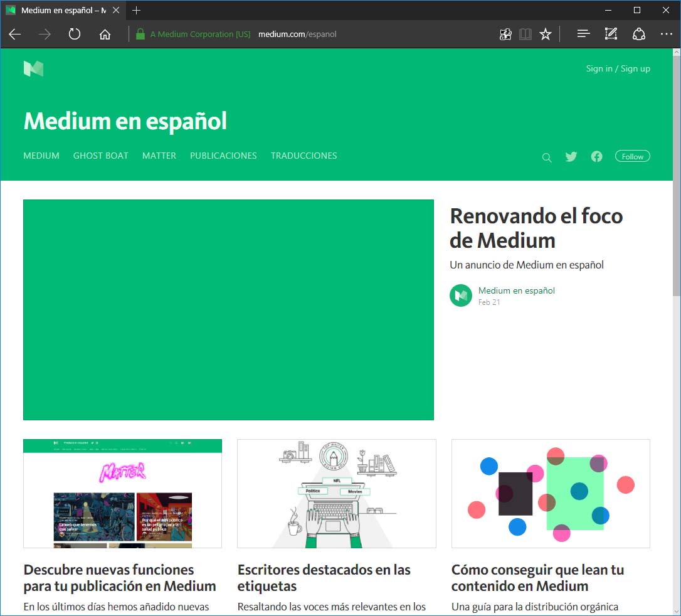Open the browser home page icon
Viewport: 681px width, 616px height.
point(105,35)
